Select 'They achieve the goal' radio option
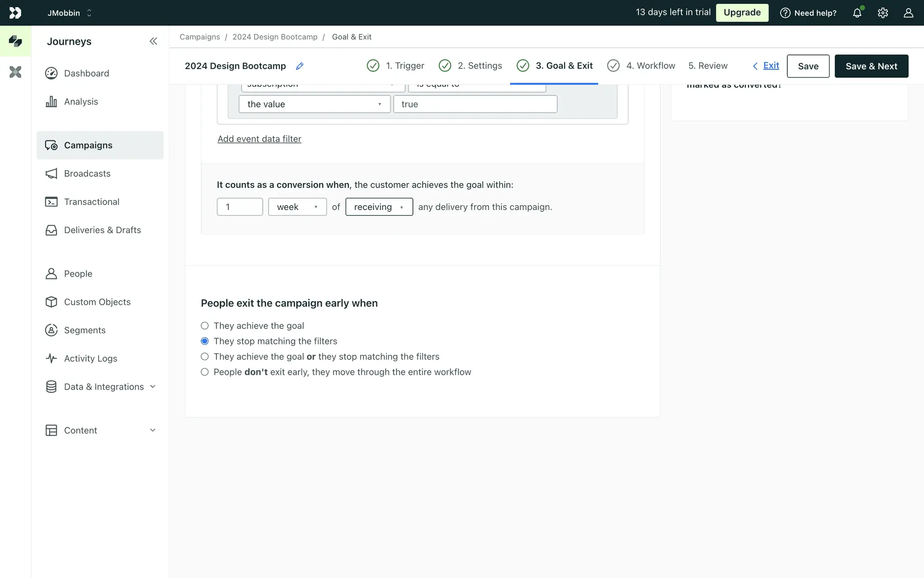The image size is (924, 578). click(205, 326)
